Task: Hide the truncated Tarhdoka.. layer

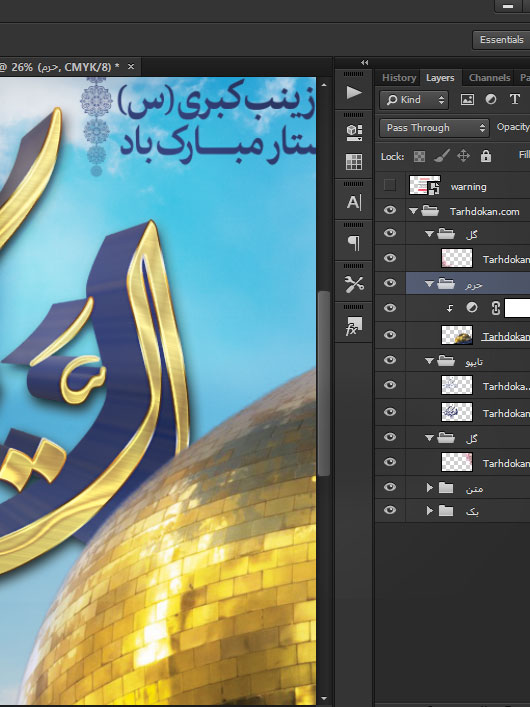Action: [390, 386]
